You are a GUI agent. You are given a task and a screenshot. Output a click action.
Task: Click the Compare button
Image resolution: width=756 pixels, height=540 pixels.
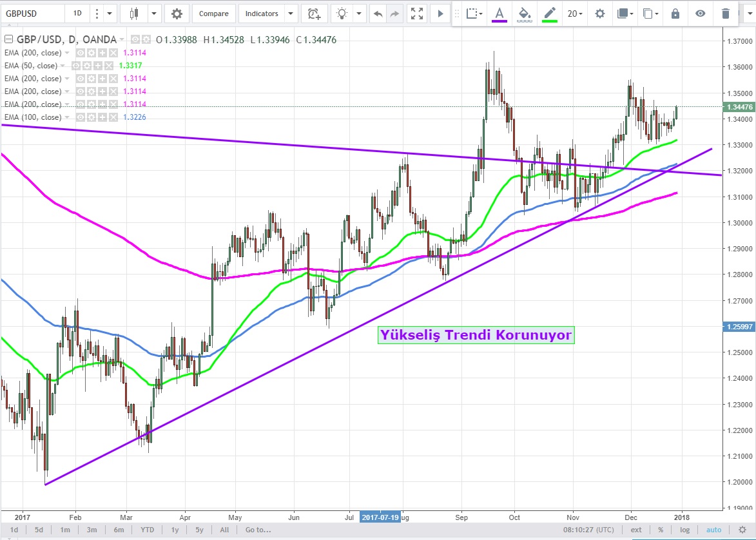click(213, 14)
